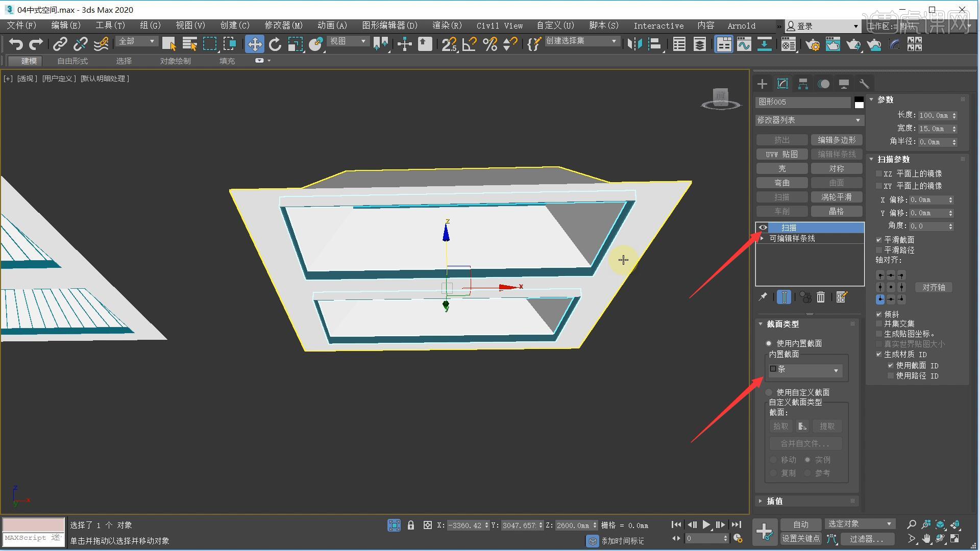980x551 pixels.
Task: Toggle visibility of the 扫描 modifier
Action: tap(763, 228)
